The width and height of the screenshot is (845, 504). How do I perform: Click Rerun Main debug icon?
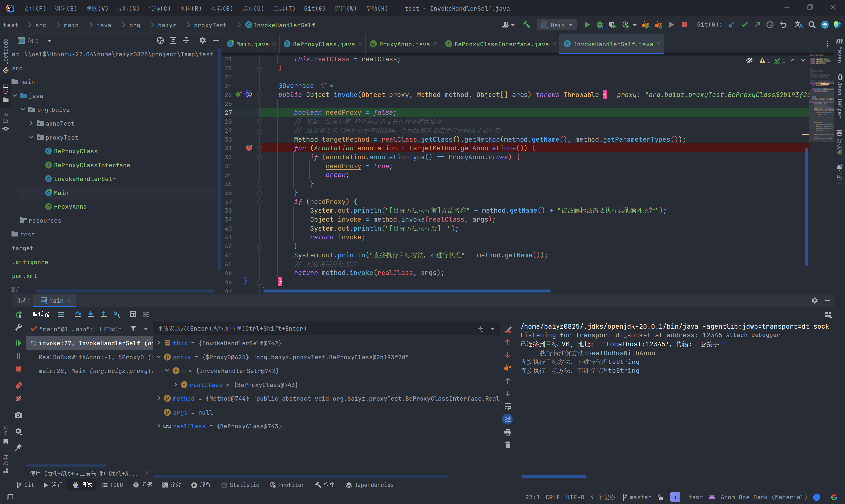pos(19,314)
